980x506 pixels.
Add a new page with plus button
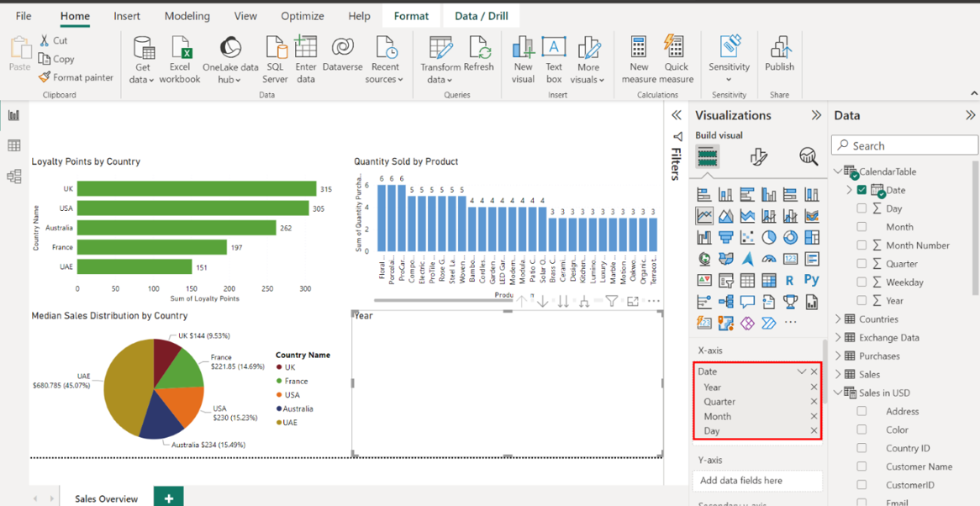click(x=169, y=498)
